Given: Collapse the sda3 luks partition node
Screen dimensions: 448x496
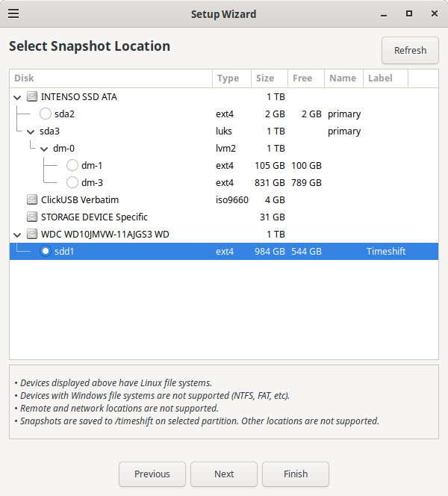Looking at the screenshot, I should click(31, 131).
